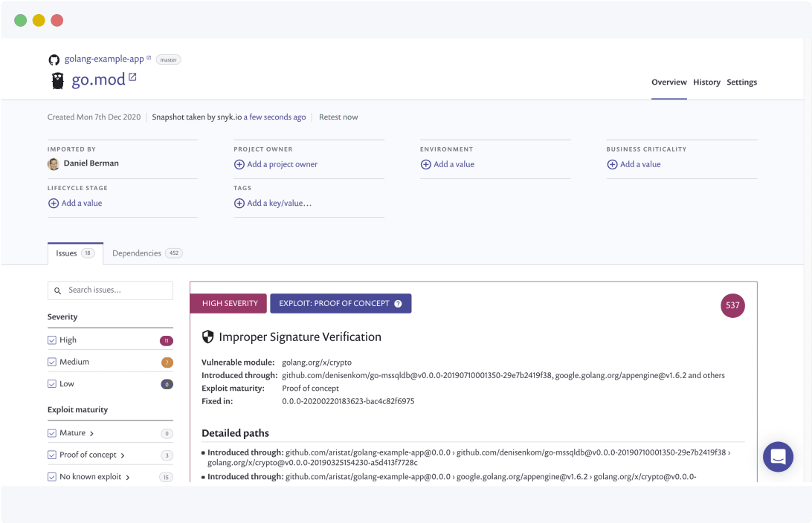Screen dimensions: 812x523
Task: Click the Go gopher project icon
Action: point(58,81)
